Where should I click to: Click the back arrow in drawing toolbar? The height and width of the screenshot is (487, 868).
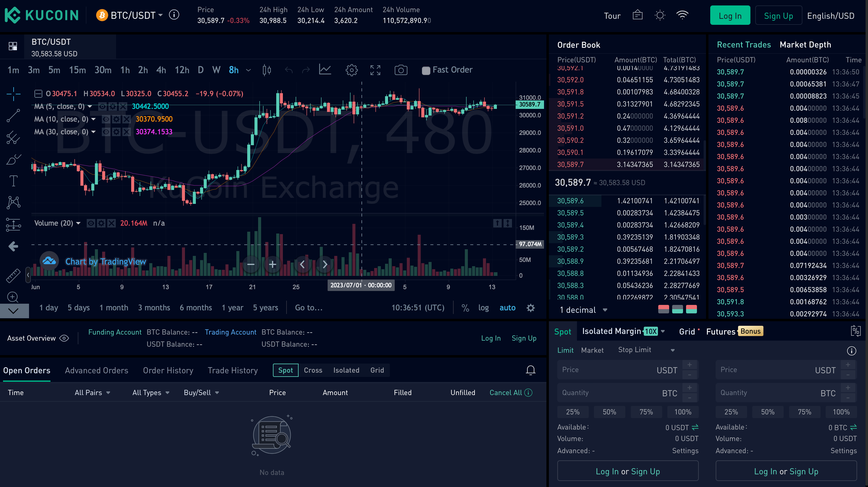[x=14, y=247]
